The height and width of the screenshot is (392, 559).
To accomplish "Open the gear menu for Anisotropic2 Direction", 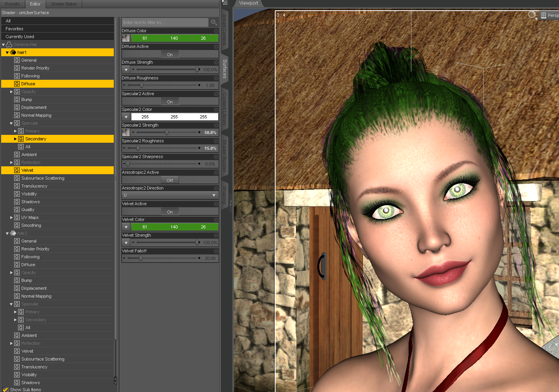I will 216,188.
